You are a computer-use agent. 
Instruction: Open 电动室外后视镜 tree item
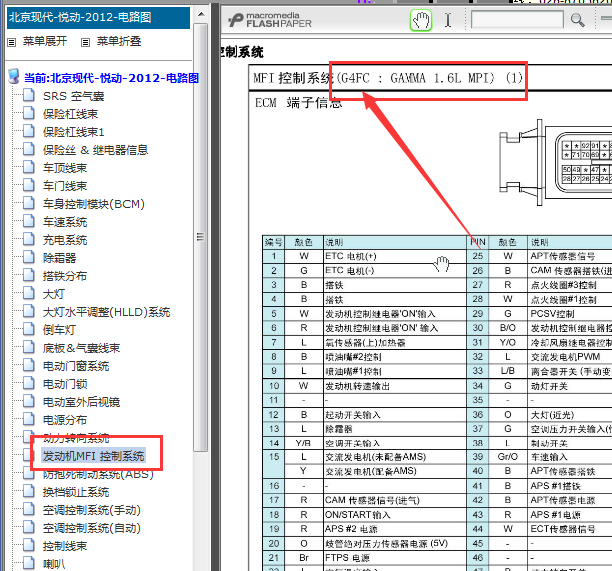(x=81, y=402)
